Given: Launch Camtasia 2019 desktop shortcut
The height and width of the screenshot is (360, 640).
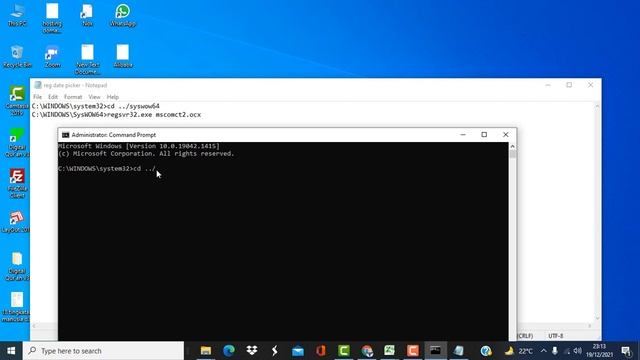Looking at the screenshot, I should pyautogui.click(x=17, y=101).
